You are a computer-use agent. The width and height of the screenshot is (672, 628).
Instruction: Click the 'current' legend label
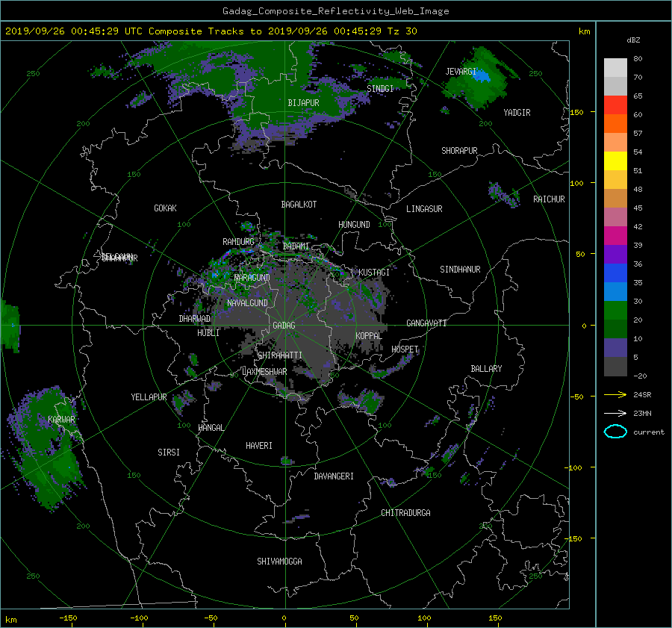click(x=649, y=432)
